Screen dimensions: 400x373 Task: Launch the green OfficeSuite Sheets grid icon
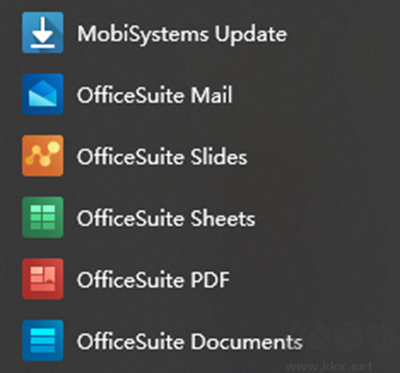tap(43, 217)
